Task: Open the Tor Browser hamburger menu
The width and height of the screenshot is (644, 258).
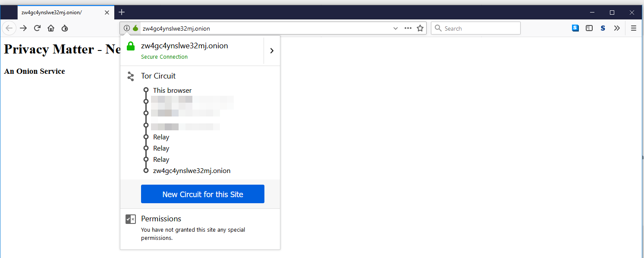Action: [633, 28]
